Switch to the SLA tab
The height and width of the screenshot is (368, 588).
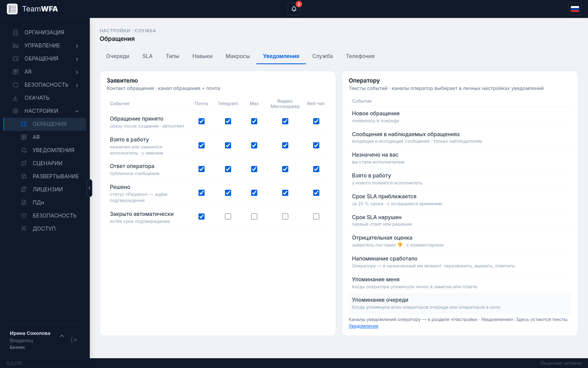(147, 56)
